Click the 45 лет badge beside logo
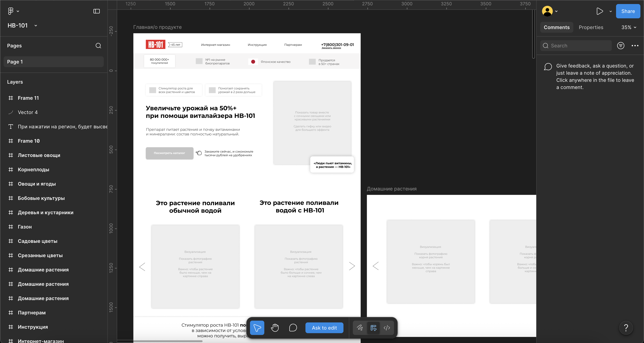The width and height of the screenshot is (644, 343). (175, 44)
